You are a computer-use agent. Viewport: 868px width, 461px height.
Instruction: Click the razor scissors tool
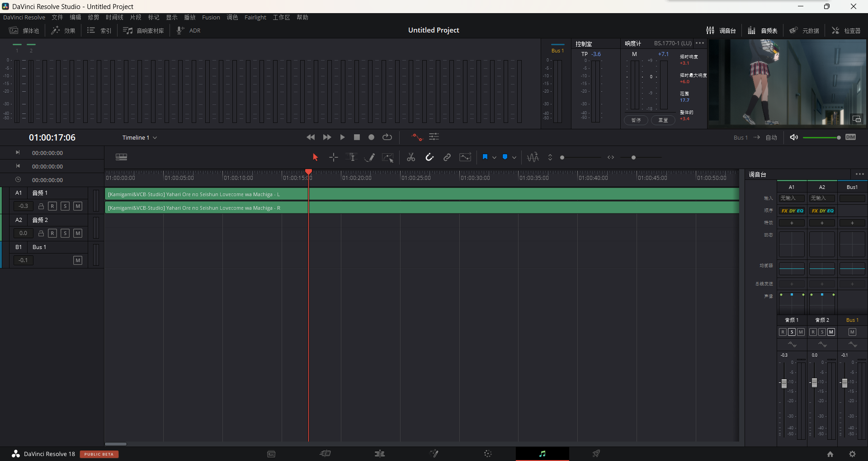tap(411, 157)
